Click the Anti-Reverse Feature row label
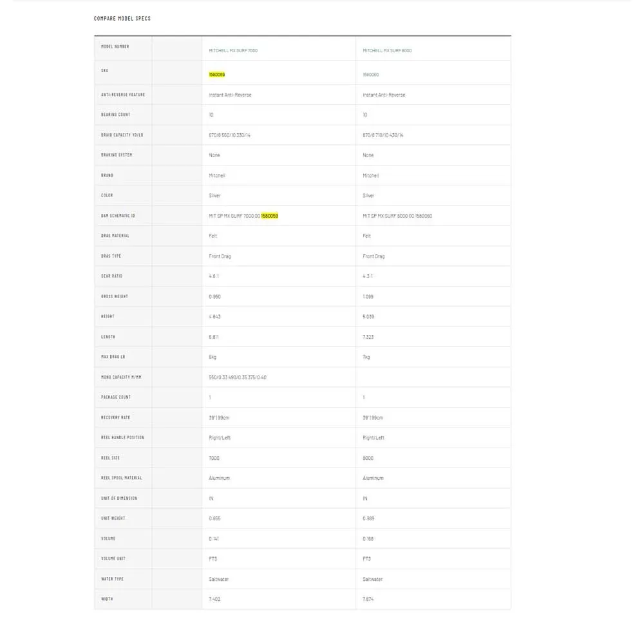The image size is (644, 644). click(x=123, y=95)
